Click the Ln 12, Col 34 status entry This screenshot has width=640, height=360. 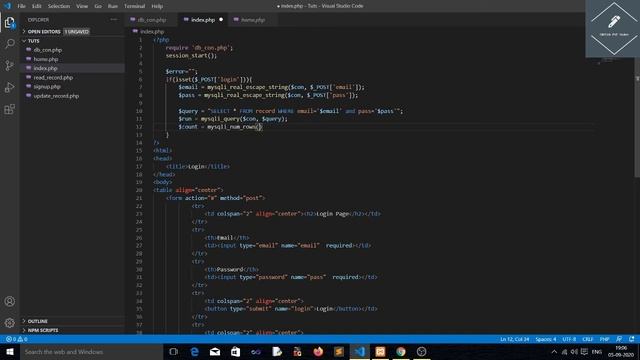tap(514, 339)
